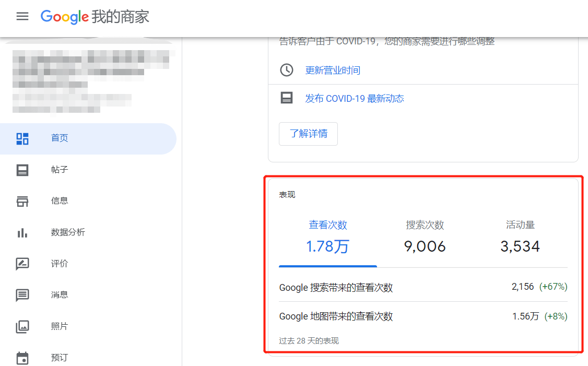588x366 pixels.
Task: Click the 照片 photos icon
Action: pos(22,327)
